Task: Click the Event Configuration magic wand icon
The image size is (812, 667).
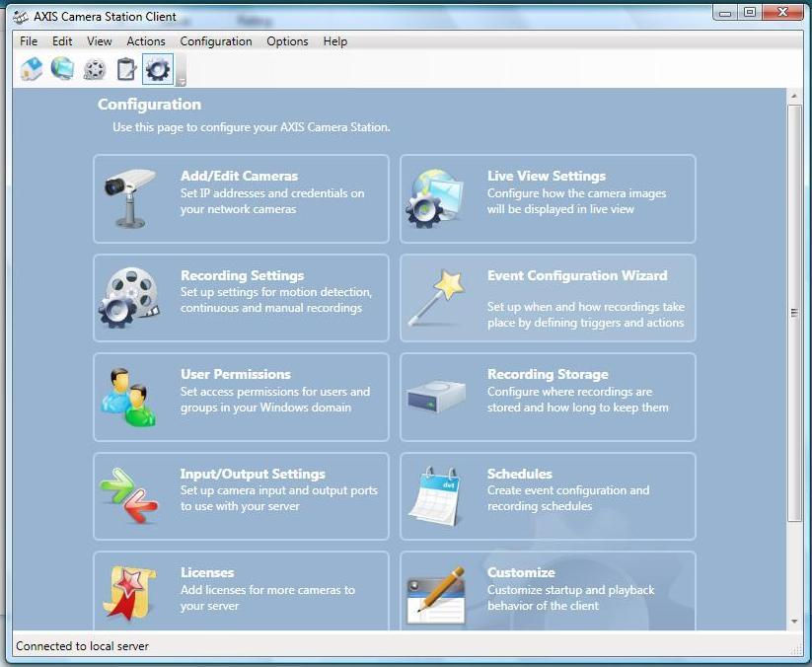Action: coord(436,297)
